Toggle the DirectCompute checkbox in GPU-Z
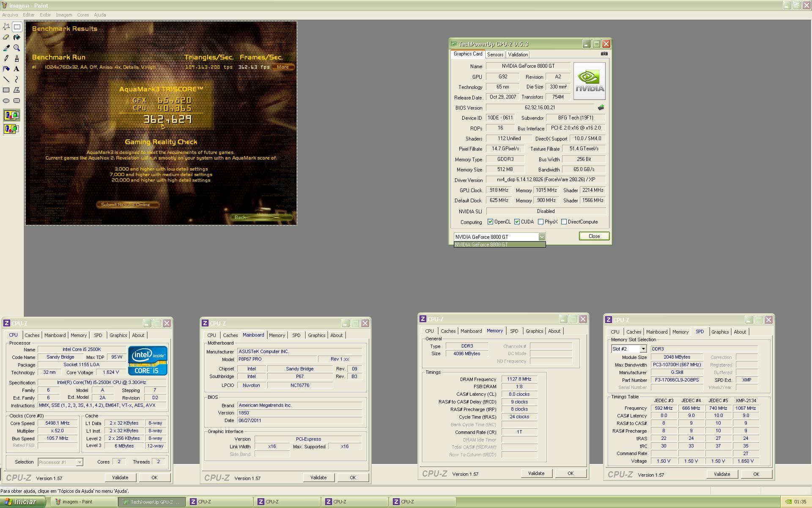Viewport: 812px width, 508px height. [564, 222]
